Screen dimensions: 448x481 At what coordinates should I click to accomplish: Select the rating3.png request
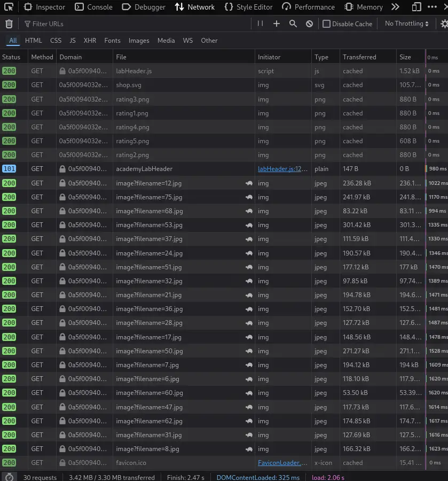(224, 99)
